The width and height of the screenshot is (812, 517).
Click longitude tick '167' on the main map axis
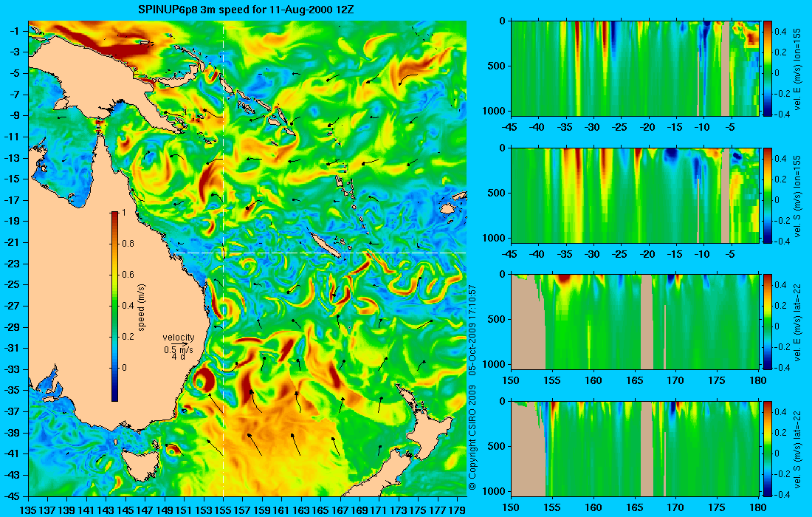341,510
